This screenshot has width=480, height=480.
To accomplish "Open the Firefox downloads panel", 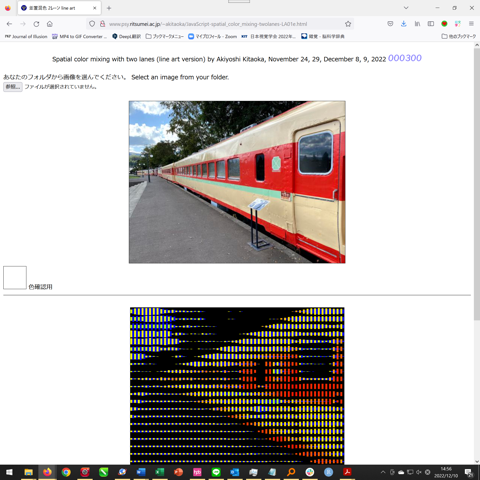I will pos(404,24).
